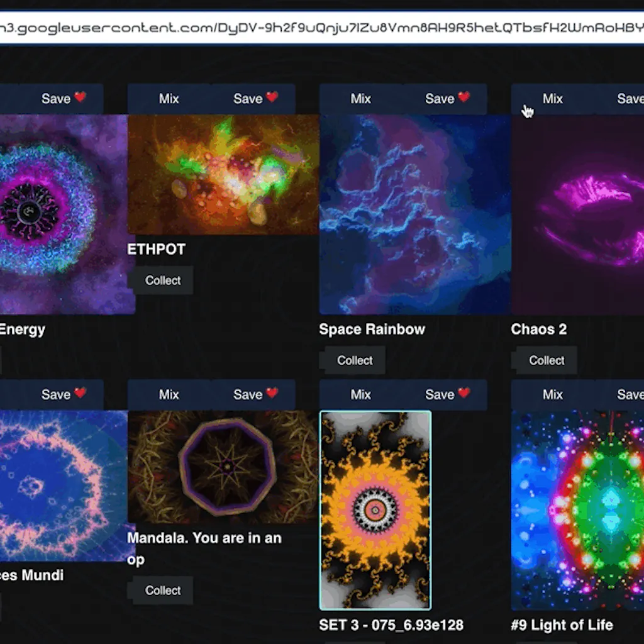Click the heart icon on Space Rainbow
Image resolution: width=644 pixels, height=644 pixels.
[465, 98]
